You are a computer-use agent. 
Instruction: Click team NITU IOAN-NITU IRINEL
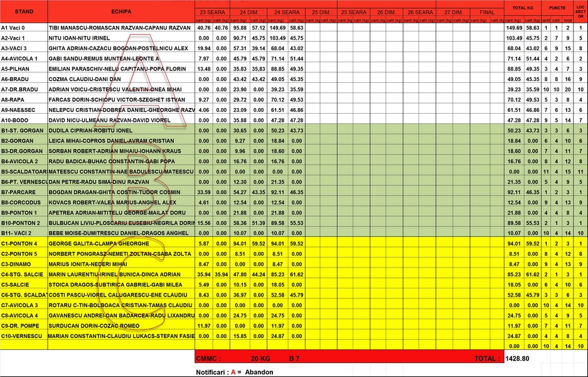tap(121, 38)
